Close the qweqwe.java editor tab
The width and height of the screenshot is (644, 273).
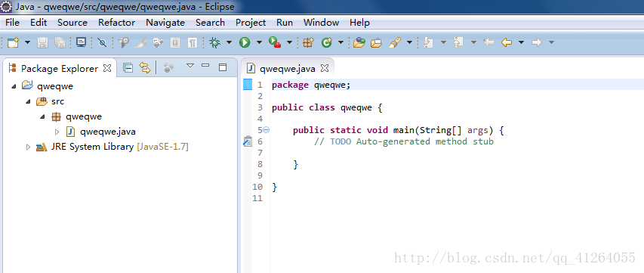pyautogui.click(x=325, y=68)
